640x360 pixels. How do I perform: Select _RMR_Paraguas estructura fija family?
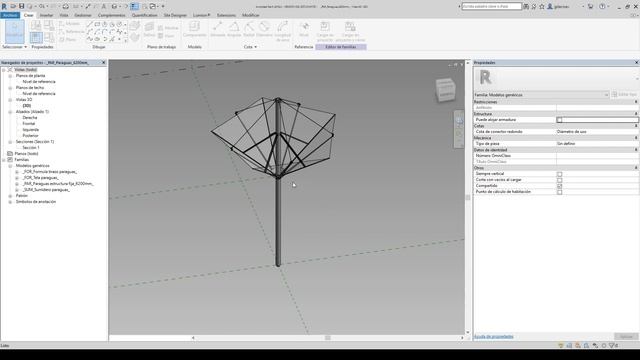click(x=58, y=184)
